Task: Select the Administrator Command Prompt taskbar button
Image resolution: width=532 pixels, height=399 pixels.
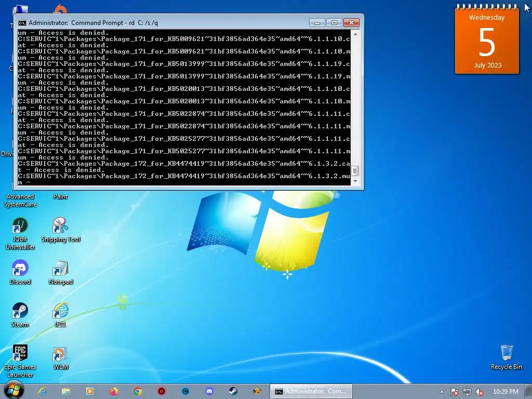Action: coord(311,391)
